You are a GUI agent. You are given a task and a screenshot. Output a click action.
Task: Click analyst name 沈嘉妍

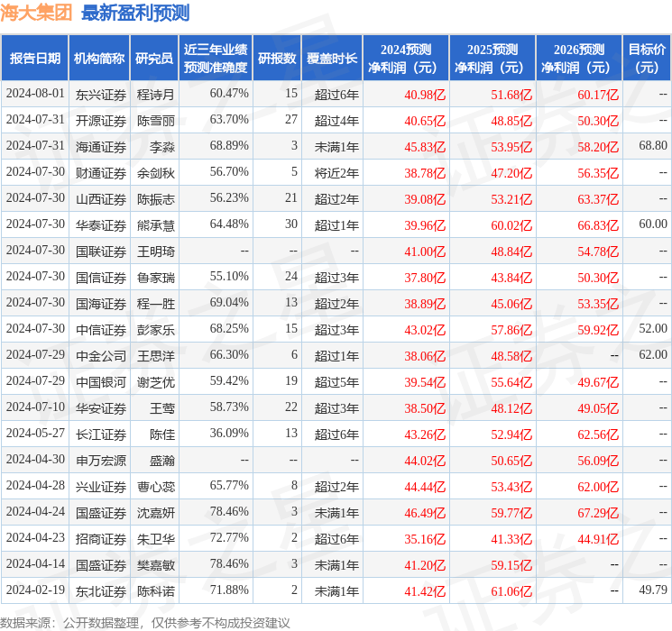tap(156, 513)
